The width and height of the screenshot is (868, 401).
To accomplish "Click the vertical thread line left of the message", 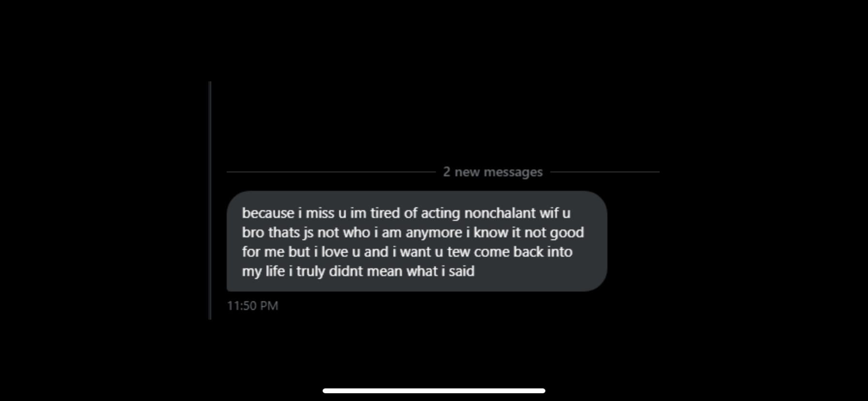I will (210, 200).
